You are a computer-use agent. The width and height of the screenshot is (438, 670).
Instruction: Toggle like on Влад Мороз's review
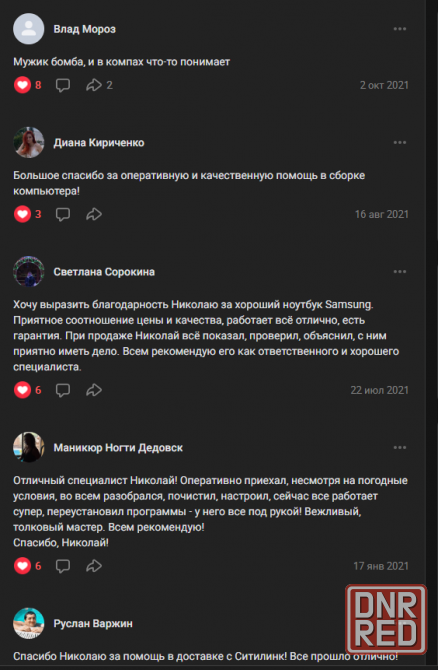point(22,85)
